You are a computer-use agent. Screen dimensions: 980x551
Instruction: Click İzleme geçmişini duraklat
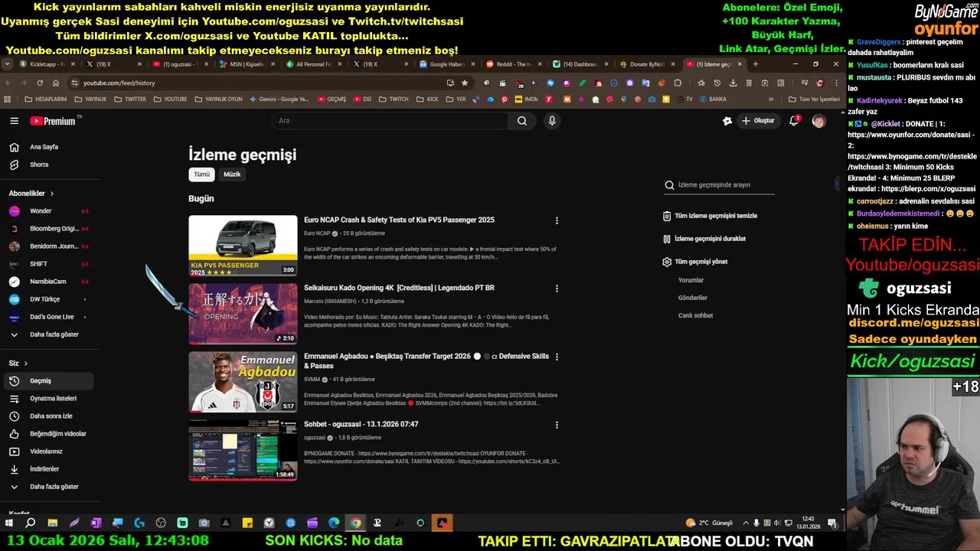704,239
